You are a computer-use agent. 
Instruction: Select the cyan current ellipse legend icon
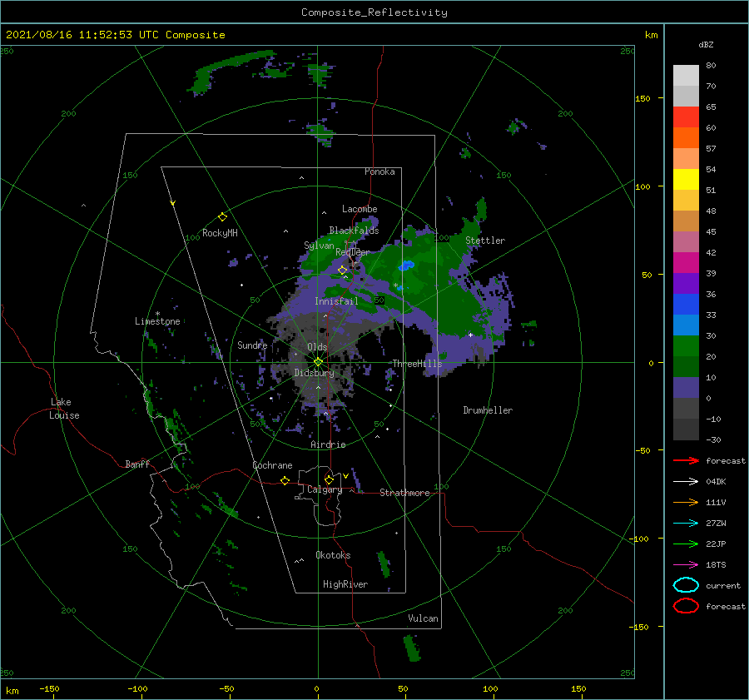[x=686, y=585]
